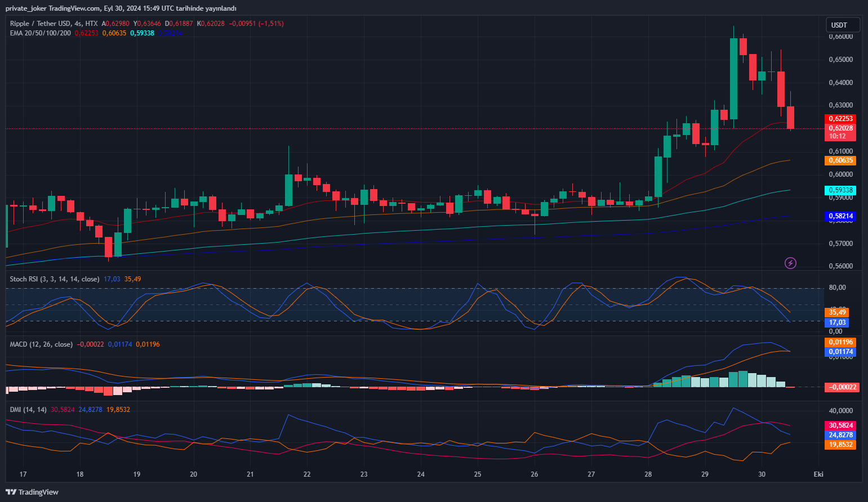
Task: Select the Stoch RSI indicator legend
Action: 54,279
